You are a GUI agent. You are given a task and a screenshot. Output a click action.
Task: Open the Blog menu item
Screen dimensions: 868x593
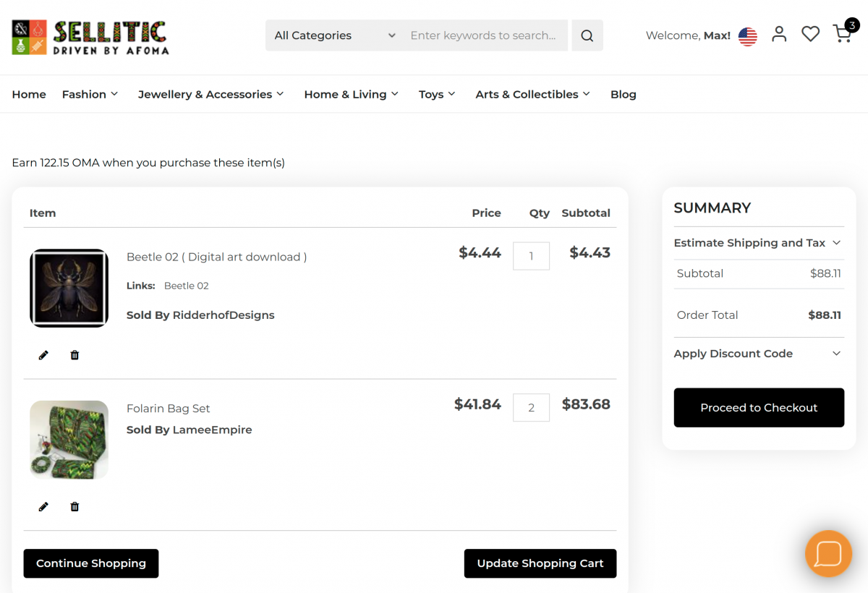(624, 94)
